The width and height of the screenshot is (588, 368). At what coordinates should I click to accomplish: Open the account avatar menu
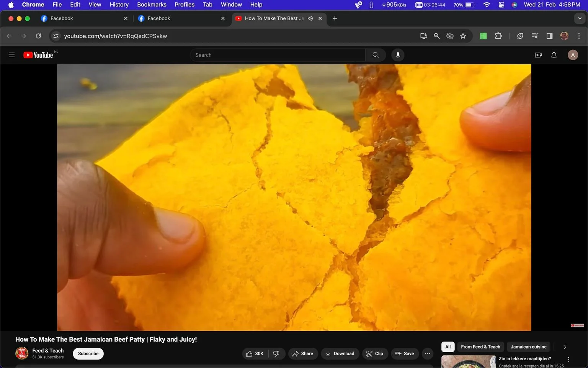tap(573, 55)
